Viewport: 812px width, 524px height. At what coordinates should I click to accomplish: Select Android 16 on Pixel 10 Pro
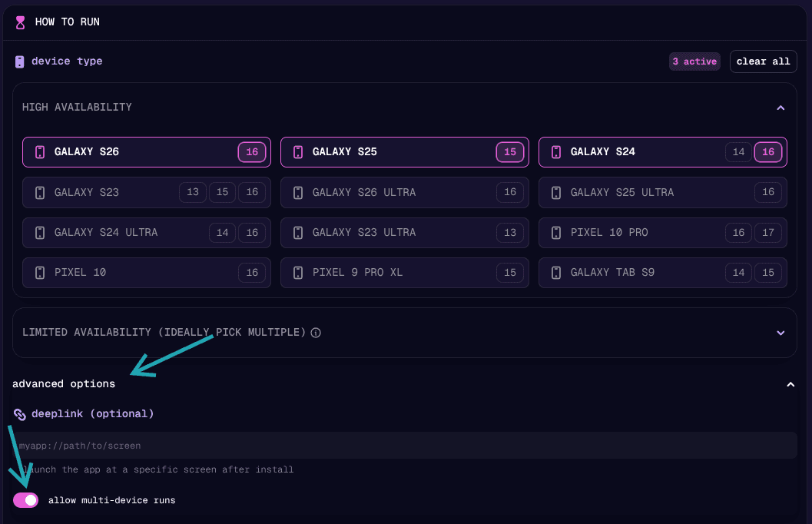[x=738, y=233]
